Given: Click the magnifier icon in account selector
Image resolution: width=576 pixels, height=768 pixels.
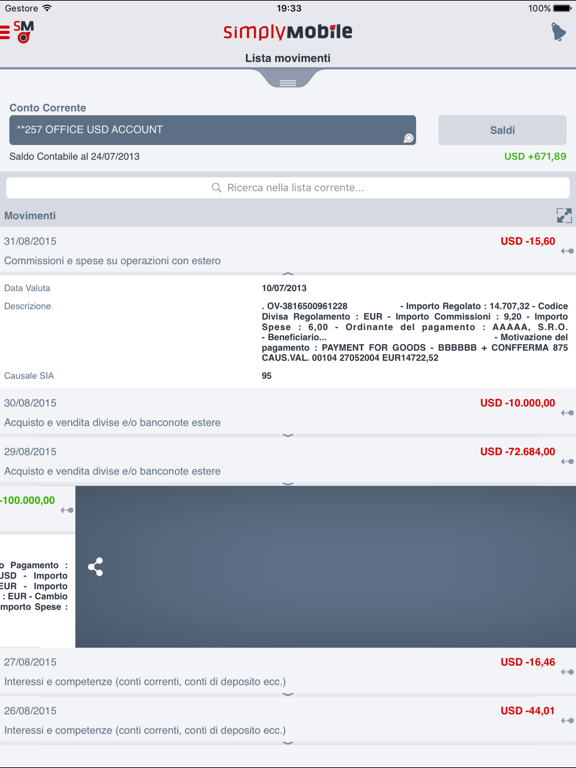Looking at the screenshot, I should (408, 139).
